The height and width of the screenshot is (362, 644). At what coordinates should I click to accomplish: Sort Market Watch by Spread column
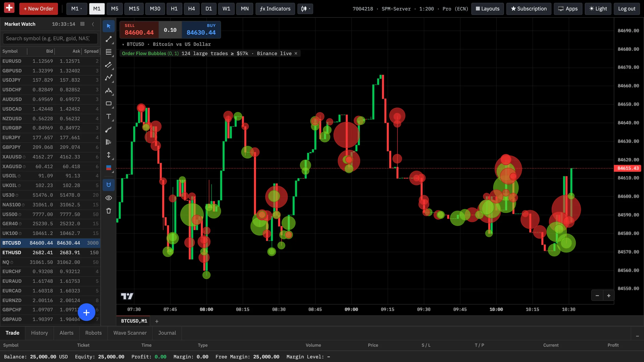(91, 51)
